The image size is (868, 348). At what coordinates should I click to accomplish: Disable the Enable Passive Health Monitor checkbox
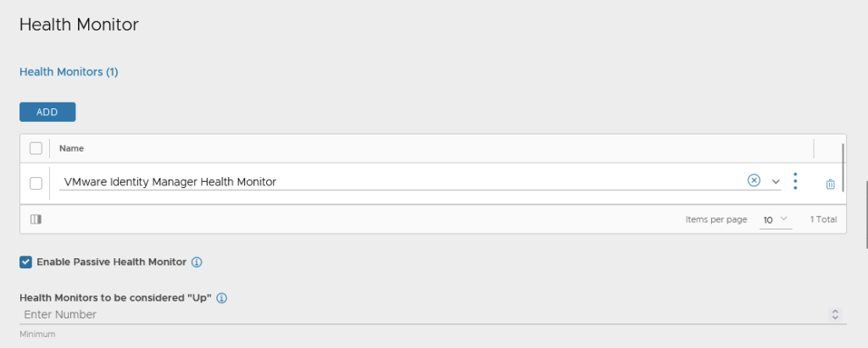26,262
